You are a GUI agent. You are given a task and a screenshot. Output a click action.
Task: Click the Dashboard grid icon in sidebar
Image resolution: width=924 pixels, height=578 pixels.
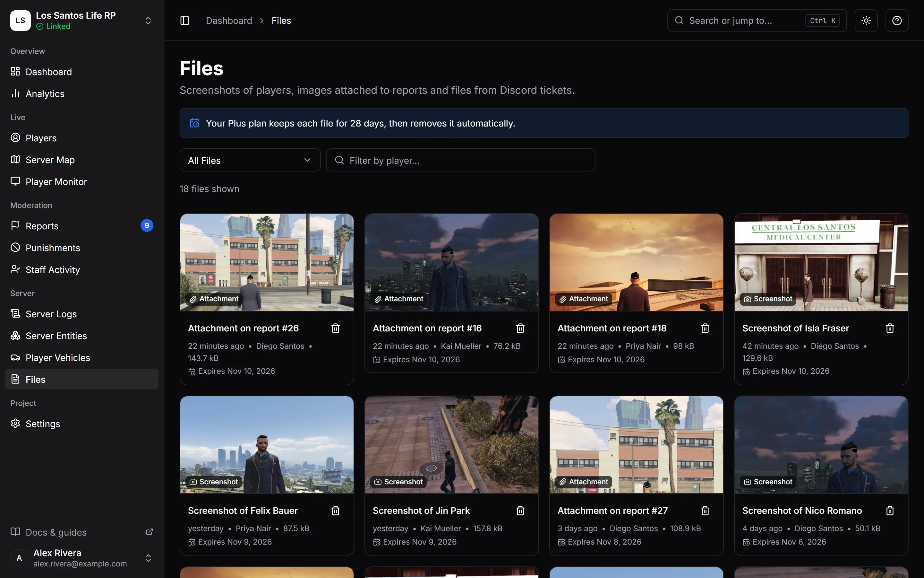(15, 72)
